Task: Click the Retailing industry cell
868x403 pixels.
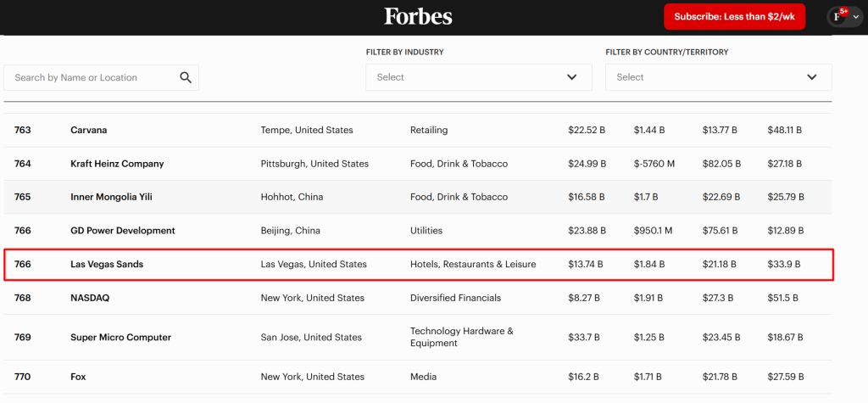Action: click(x=429, y=131)
